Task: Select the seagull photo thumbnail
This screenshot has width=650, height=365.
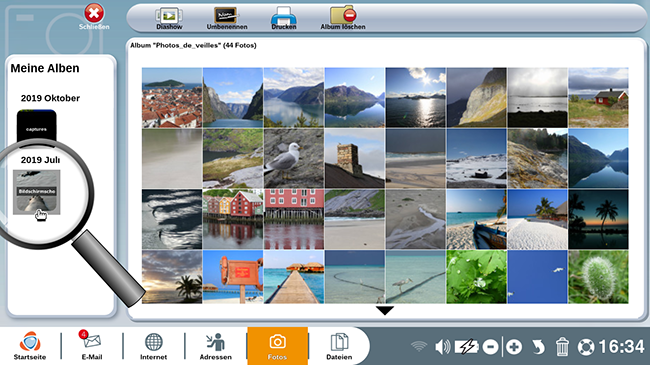Action: (x=294, y=158)
